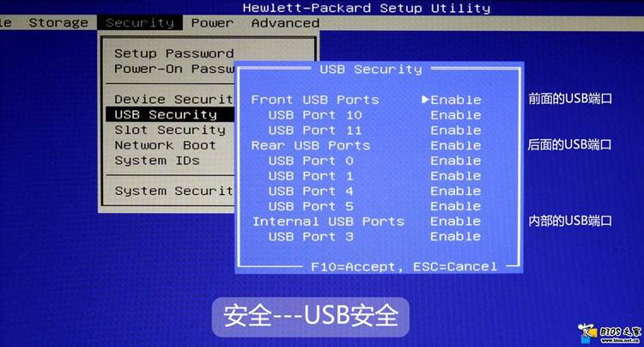
Task: Toggle USB Port 10 Enable setting
Action: (x=455, y=115)
